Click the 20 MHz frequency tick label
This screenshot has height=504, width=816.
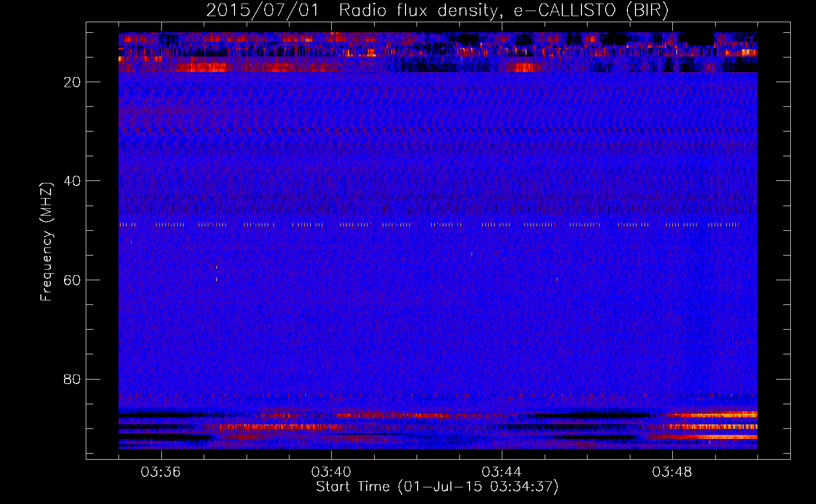pos(73,82)
